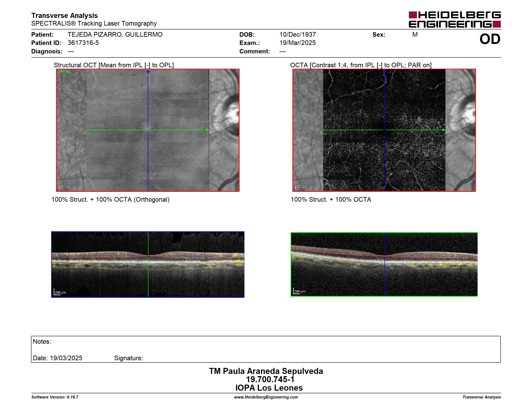The width and height of the screenshot is (532, 411).
Task: Click the footer Transverse Analysis text
Action: 482,397
